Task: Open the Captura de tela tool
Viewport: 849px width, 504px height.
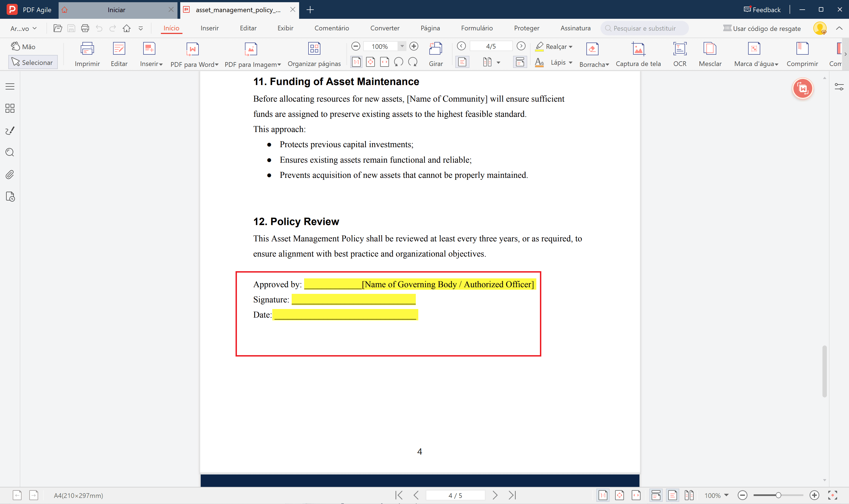Action: tap(638, 49)
